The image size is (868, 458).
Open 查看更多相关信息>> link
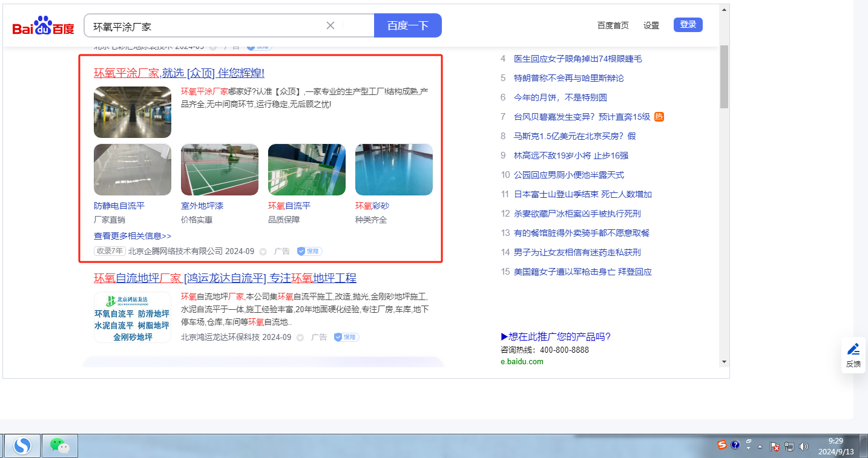pyautogui.click(x=133, y=236)
